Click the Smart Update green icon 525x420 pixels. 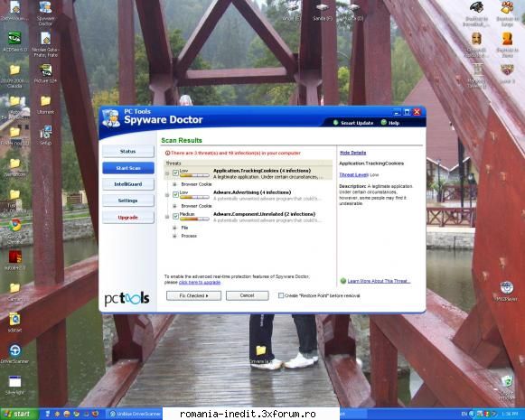[335, 123]
